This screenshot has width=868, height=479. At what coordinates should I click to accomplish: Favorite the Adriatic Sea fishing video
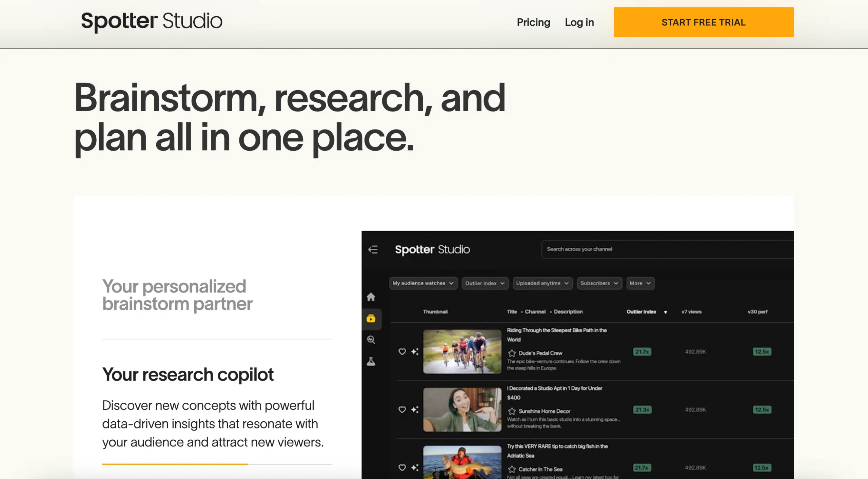[402, 467]
